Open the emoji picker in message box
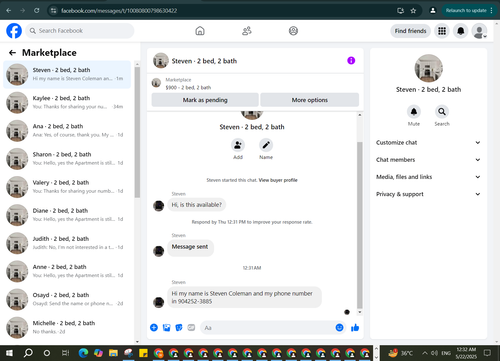Screen dimensions: 500x361 click(339, 328)
